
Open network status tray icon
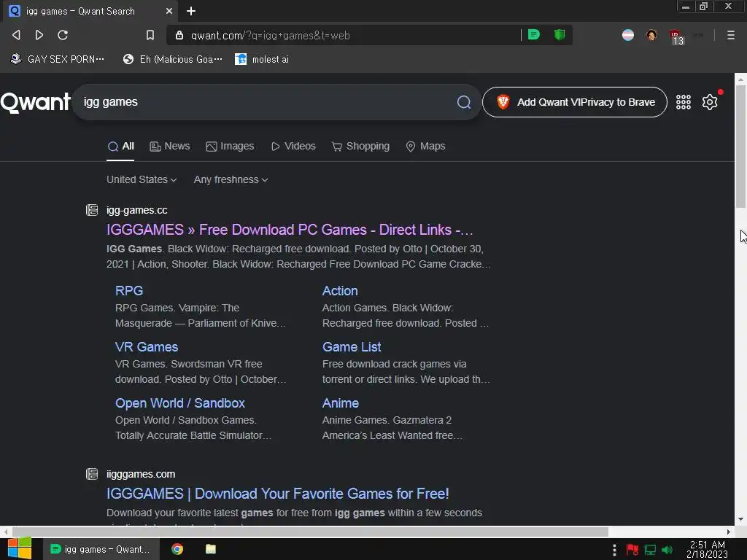click(x=650, y=550)
